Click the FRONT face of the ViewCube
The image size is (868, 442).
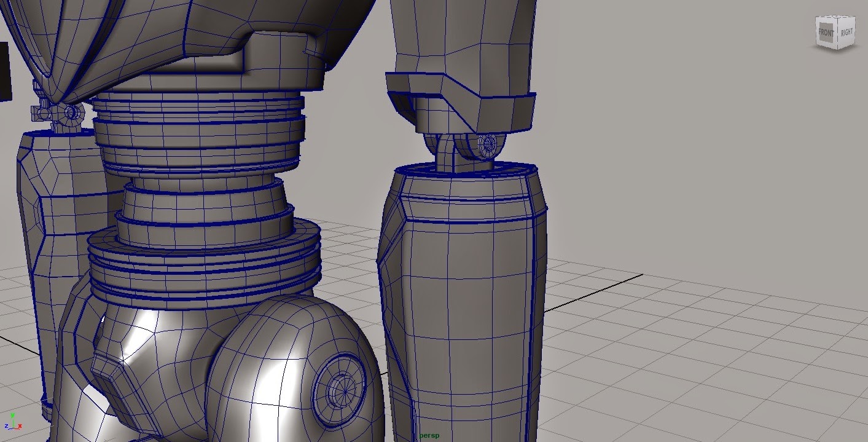click(x=826, y=32)
